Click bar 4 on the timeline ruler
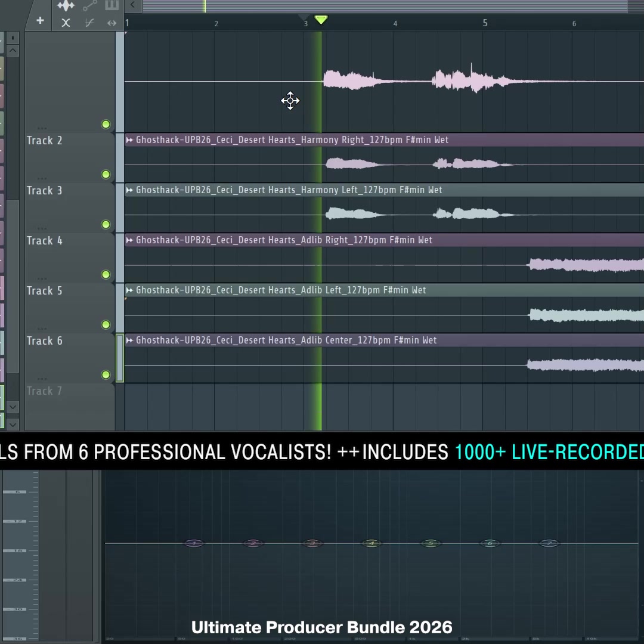Viewport: 644px width, 644px height. [x=395, y=24]
